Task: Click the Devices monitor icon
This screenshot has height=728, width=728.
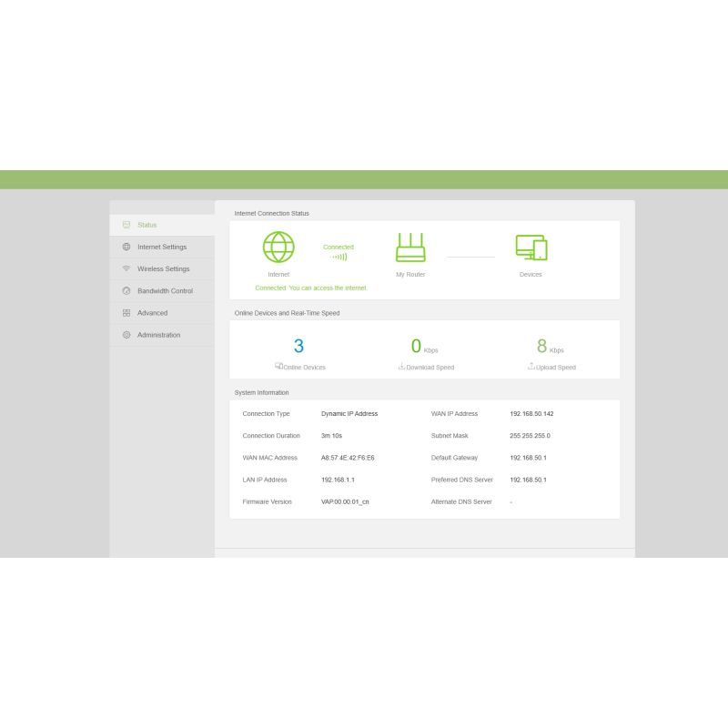Action: [531, 248]
